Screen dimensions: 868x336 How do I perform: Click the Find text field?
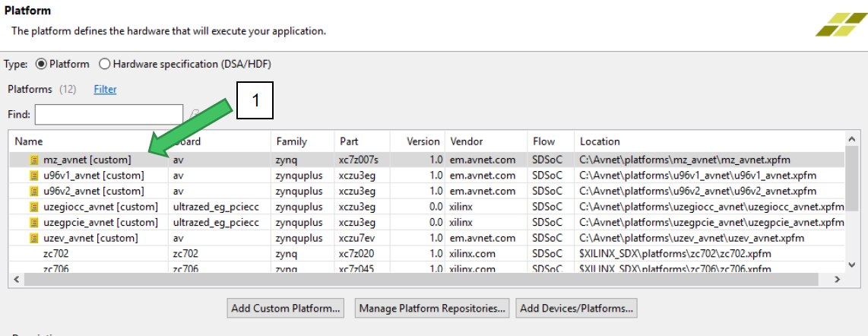click(109, 114)
